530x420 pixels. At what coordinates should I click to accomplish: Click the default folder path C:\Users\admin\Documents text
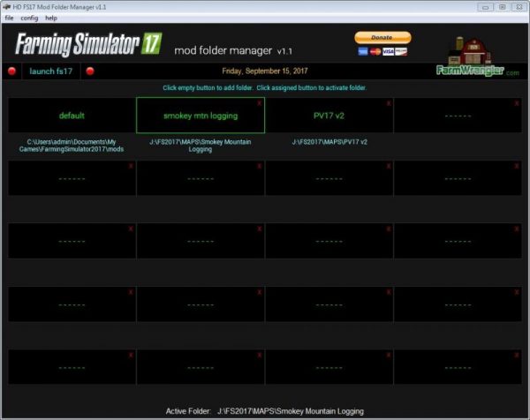[x=72, y=146]
